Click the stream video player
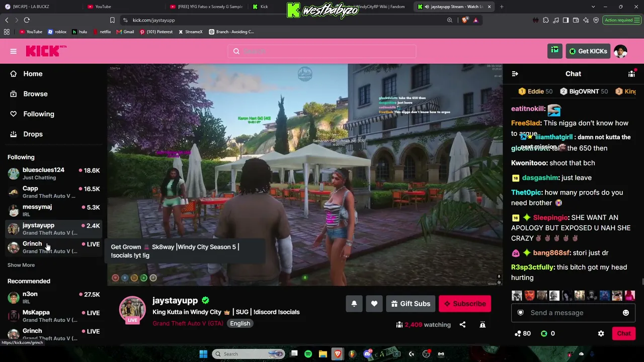Screen dimensions: 644x362 [305, 174]
